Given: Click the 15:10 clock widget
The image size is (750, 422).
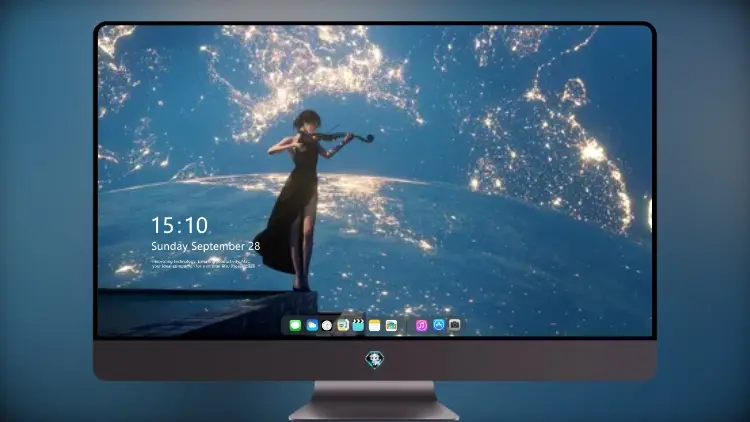Looking at the screenshot, I should click(179, 225).
